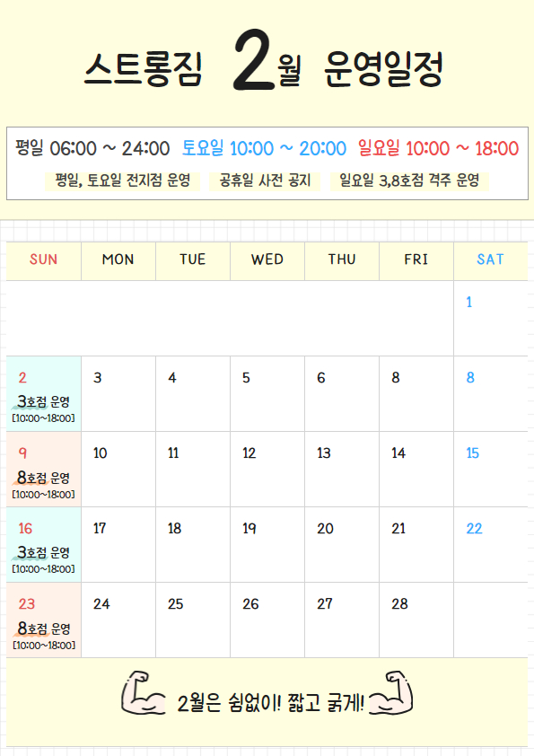Select Saturday February 15

[491, 469]
